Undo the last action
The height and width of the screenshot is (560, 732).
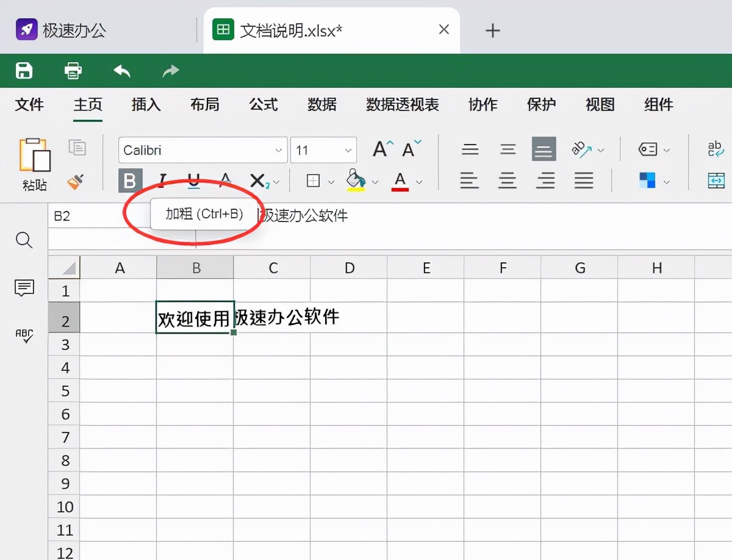click(x=121, y=71)
